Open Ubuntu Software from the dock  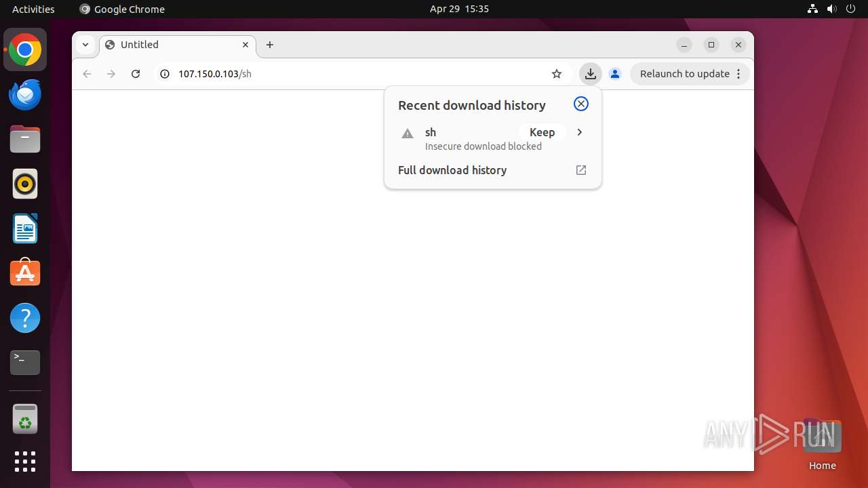click(x=25, y=273)
